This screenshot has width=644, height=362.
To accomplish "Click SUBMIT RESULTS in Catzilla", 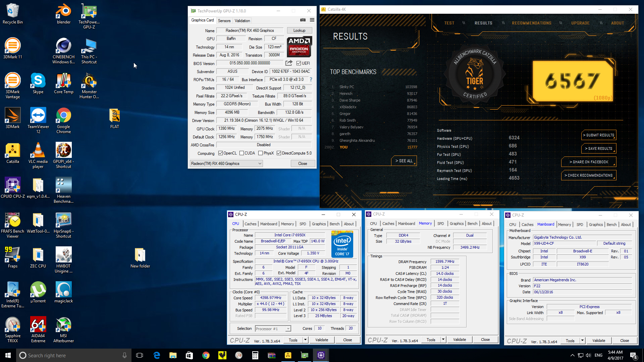I will click(599, 135).
